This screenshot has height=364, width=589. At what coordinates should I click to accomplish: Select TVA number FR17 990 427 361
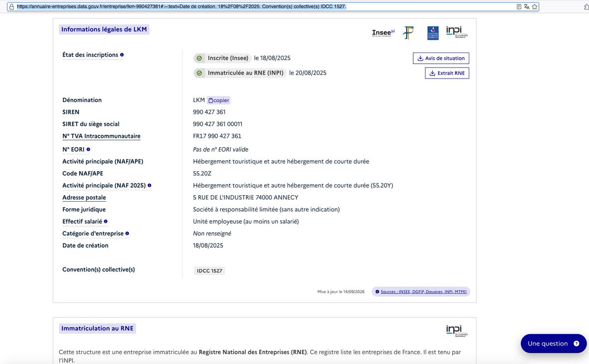point(217,136)
